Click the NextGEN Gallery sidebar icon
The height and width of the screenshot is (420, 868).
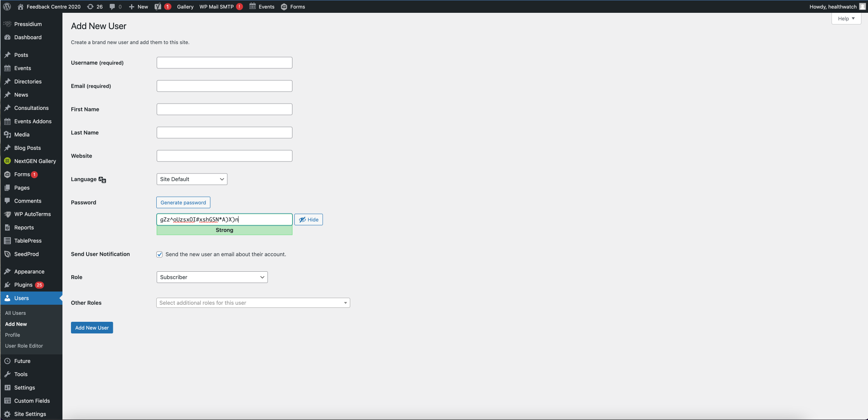(x=7, y=161)
